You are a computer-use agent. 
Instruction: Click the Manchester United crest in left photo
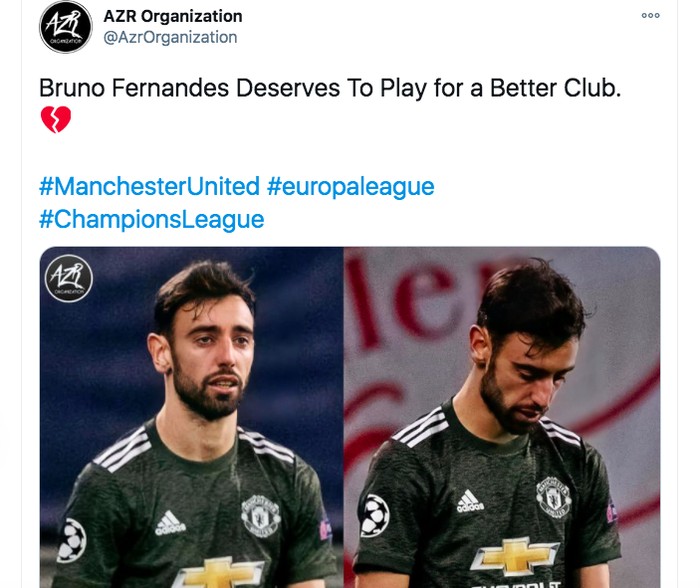click(x=260, y=516)
